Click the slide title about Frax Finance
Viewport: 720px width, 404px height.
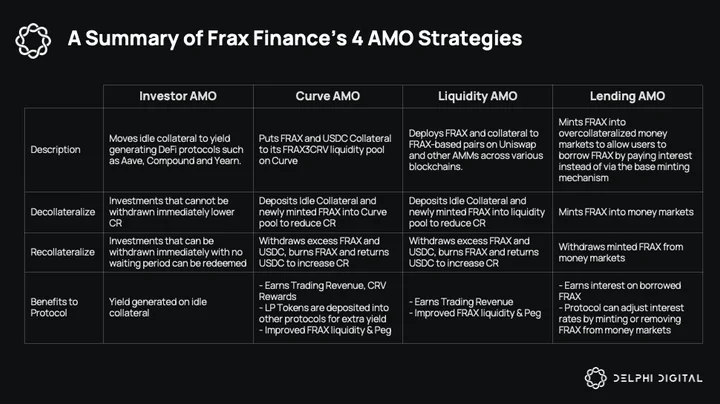point(295,39)
